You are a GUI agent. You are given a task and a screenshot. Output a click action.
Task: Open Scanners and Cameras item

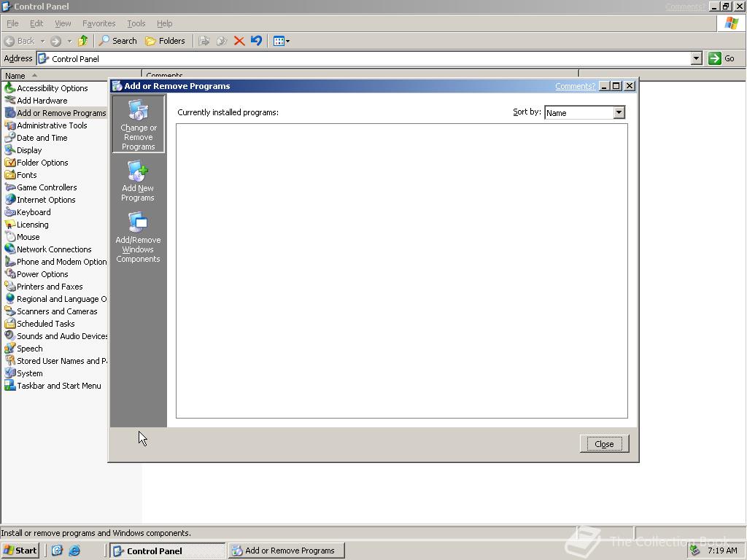(51, 311)
